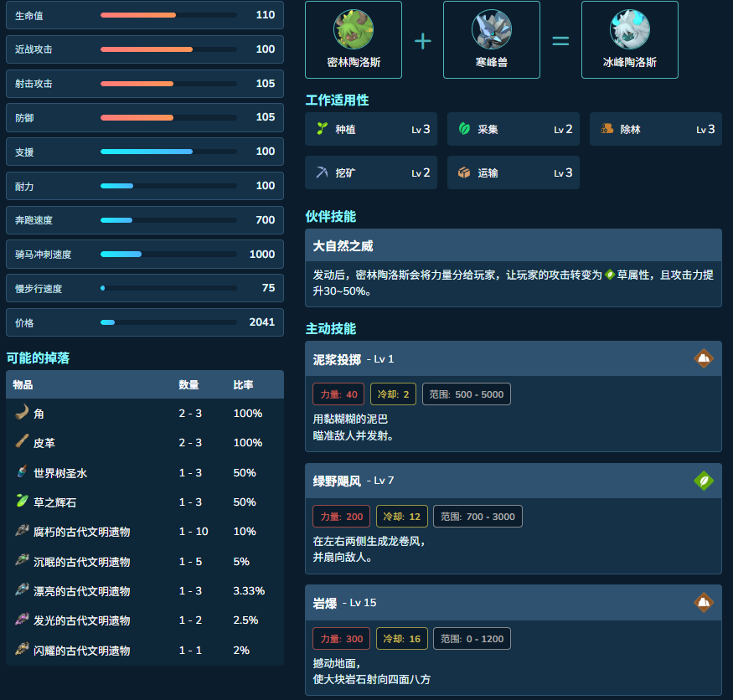Open the 腐朽的古代文明遗物 link
Image resolution: width=733 pixels, height=700 pixels.
(x=82, y=533)
